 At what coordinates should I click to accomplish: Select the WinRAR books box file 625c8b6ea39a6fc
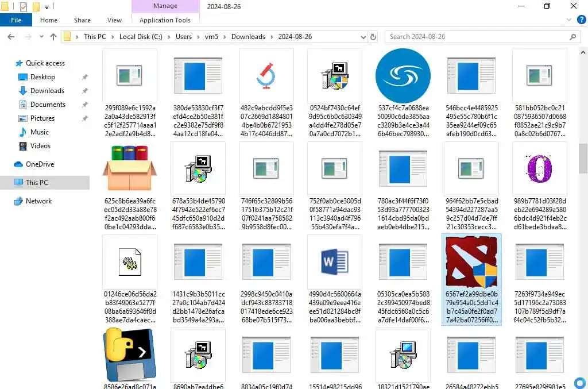130,187
